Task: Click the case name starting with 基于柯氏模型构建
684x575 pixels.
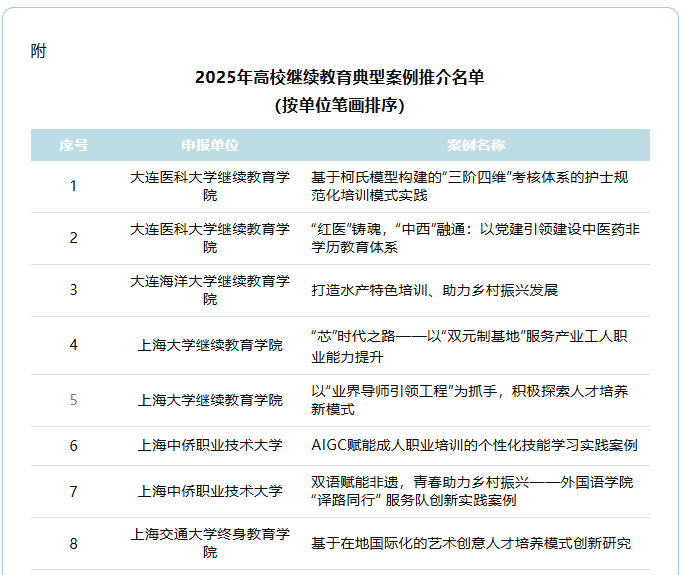Action: coord(470,186)
